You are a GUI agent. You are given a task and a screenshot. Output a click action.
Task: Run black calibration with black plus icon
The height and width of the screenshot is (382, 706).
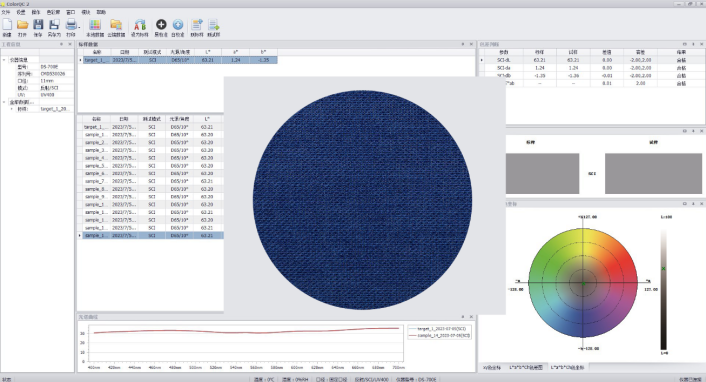point(161,24)
